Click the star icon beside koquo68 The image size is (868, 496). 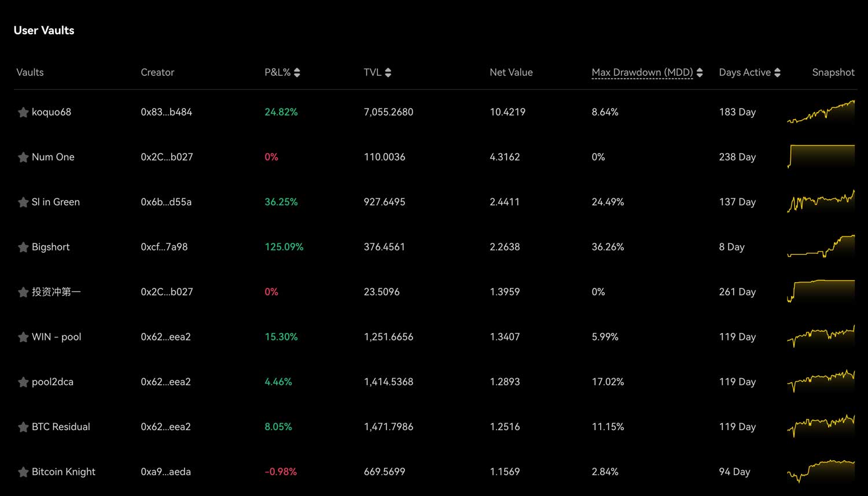tap(23, 112)
